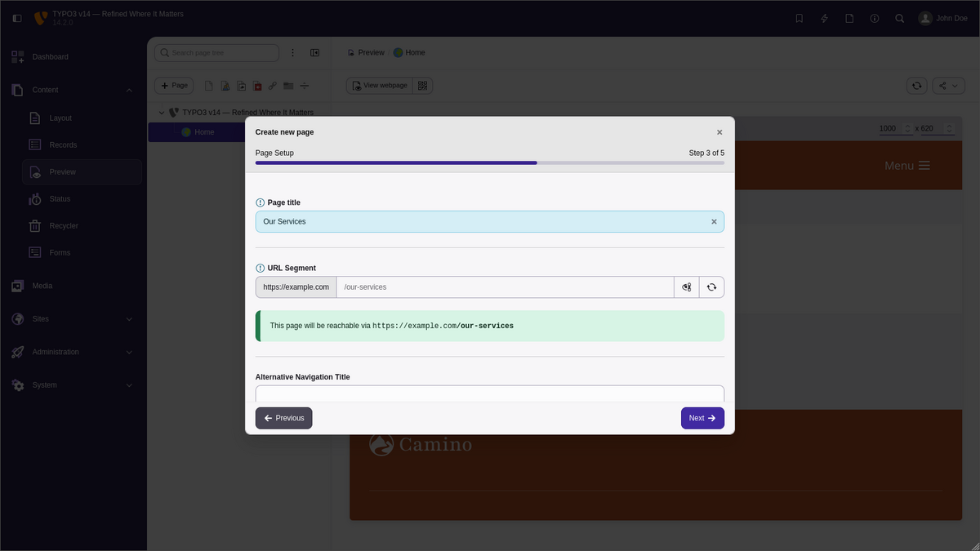
Task: Collapse the Content module group
Action: (129, 90)
